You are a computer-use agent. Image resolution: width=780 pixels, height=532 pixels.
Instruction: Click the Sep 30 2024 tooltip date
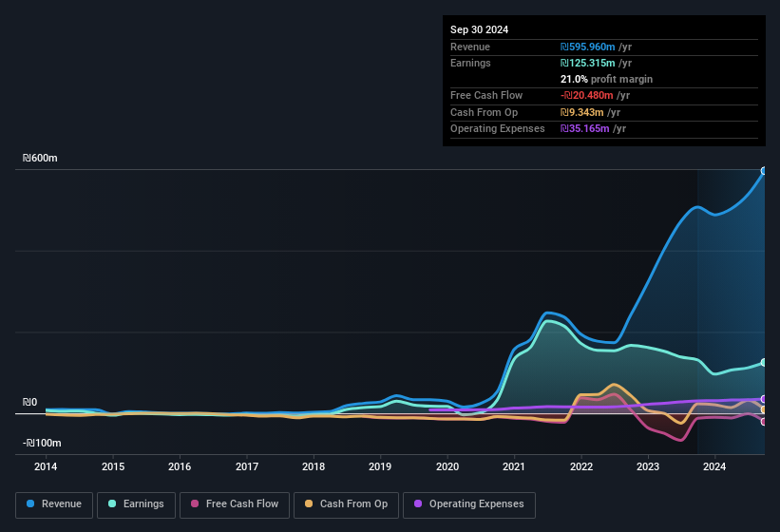coord(479,29)
